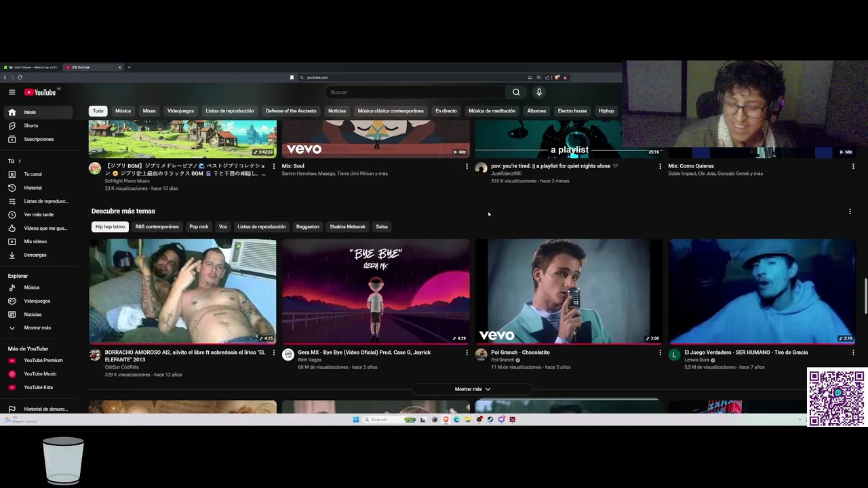Select the Salsa topic chip
868x488 pixels.
(x=382, y=226)
